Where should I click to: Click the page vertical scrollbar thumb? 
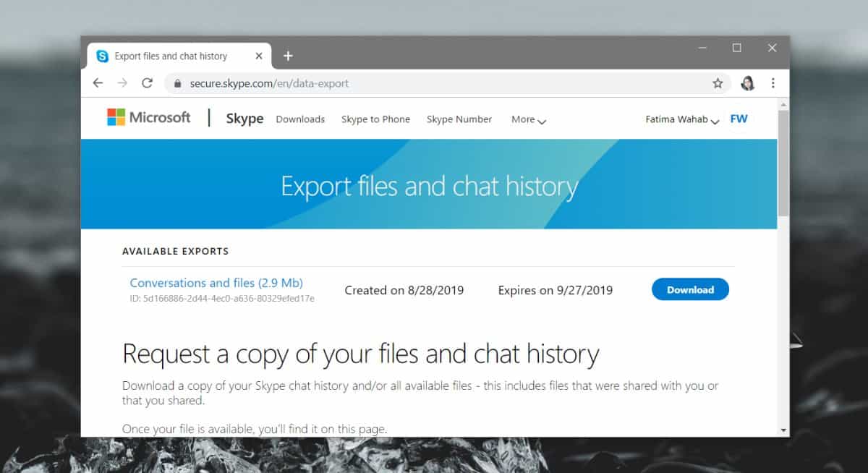783,163
